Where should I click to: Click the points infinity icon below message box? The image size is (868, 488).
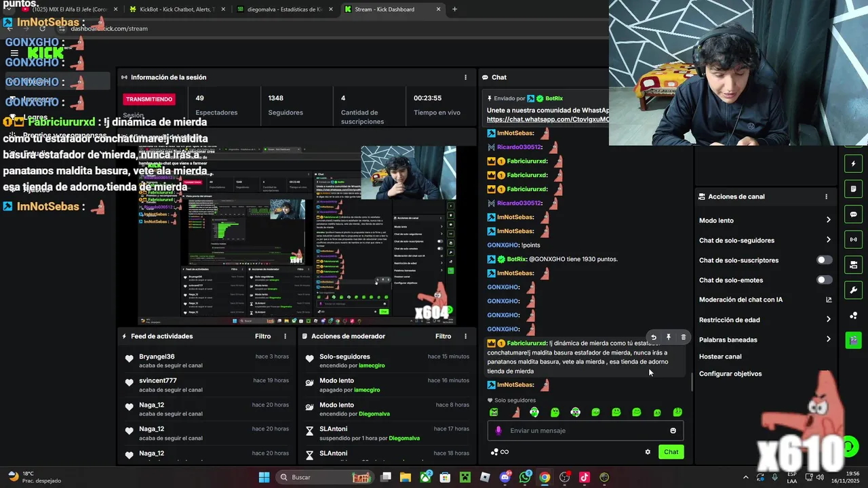point(500,452)
